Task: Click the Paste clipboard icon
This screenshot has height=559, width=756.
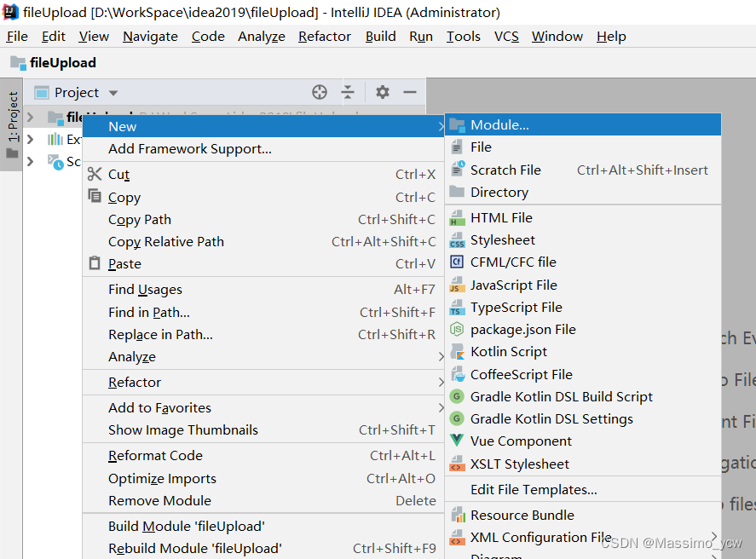Action: coord(95,263)
